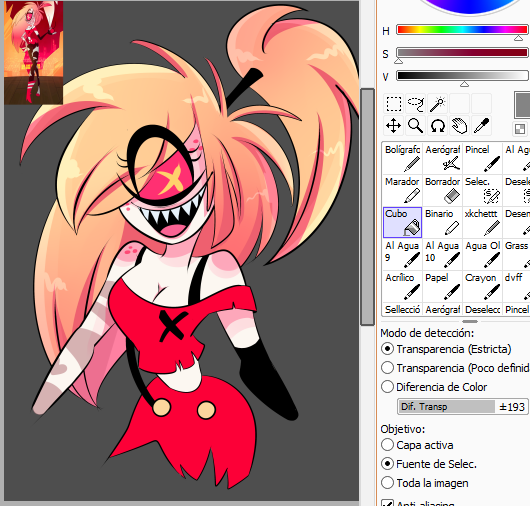Choose the Acrílico acrylic brush
The height and width of the screenshot is (506, 530).
point(403,286)
